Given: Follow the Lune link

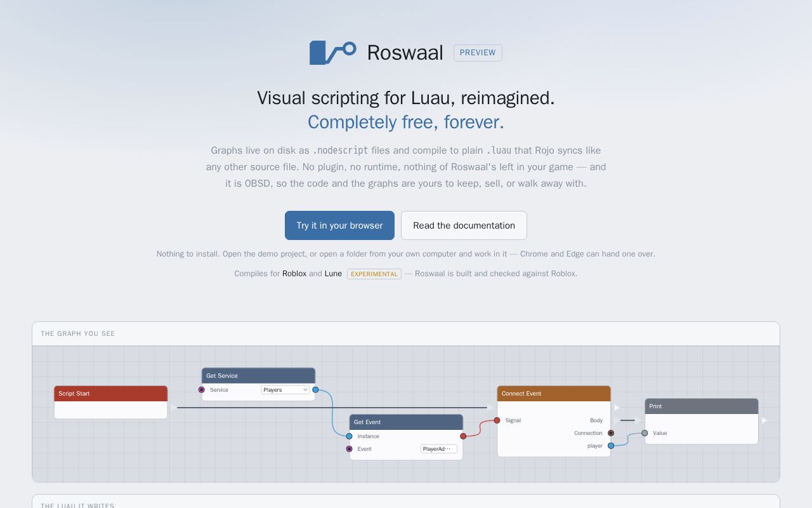Looking at the screenshot, I should 333,274.
